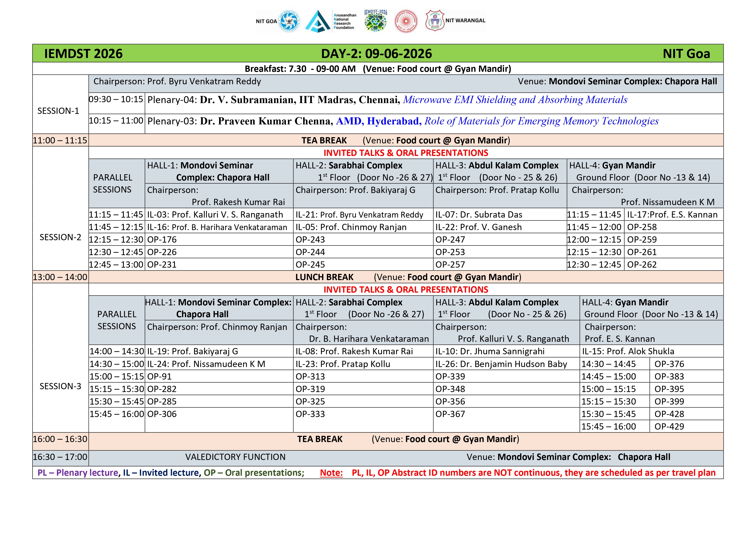Screen dimensions: 756x535
Task: Click the Anusandhan National Research Foundation triangle logo
Action: click(317, 21)
